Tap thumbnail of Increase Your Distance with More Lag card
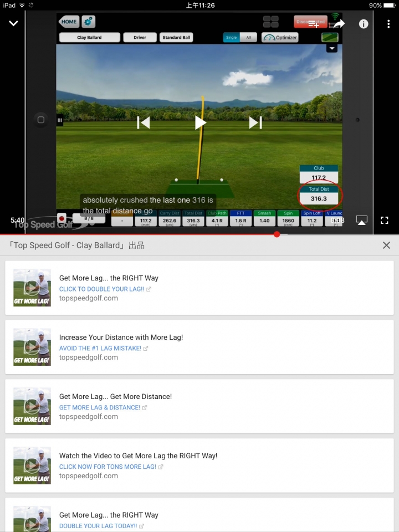The image size is (399, 532). (x=32, y=347)
